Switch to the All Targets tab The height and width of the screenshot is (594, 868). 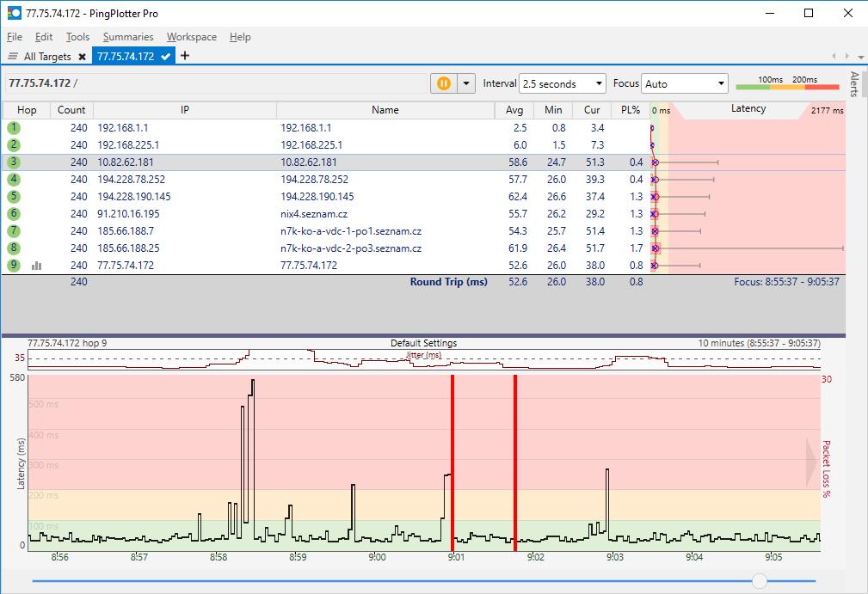coord(46,57)
